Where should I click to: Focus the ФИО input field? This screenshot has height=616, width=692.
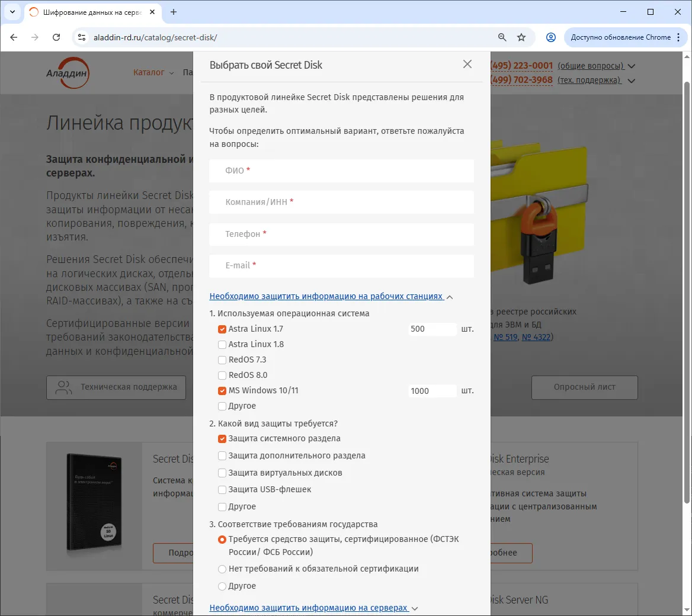pyautogui.click(x=342, y=171)
